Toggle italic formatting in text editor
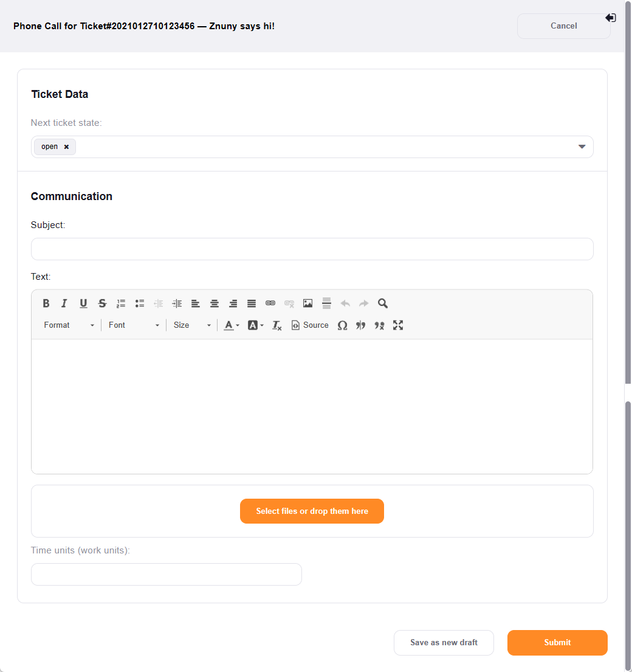 click(64, 303)
